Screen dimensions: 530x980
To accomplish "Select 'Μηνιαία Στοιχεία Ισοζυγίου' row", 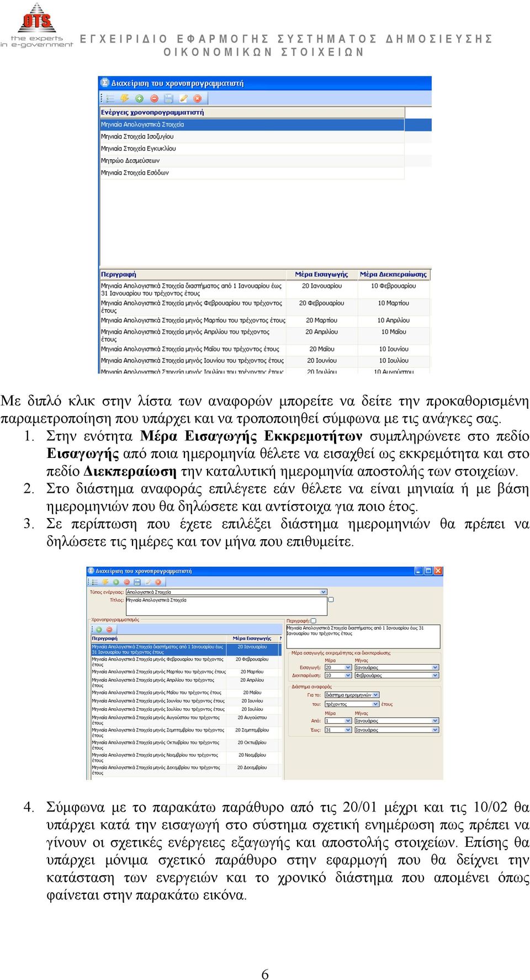I will click(252, 136).
